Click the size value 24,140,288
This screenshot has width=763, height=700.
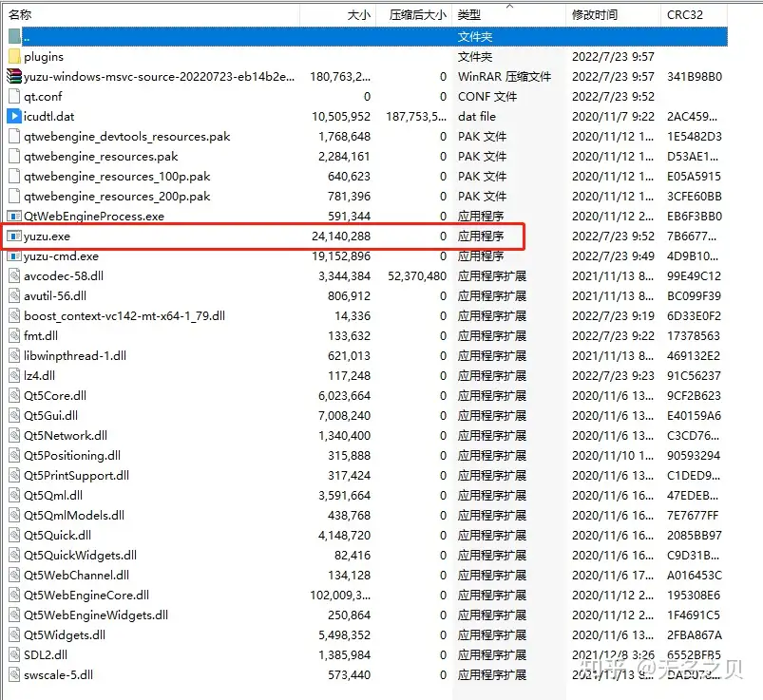[x=341, y=236]
